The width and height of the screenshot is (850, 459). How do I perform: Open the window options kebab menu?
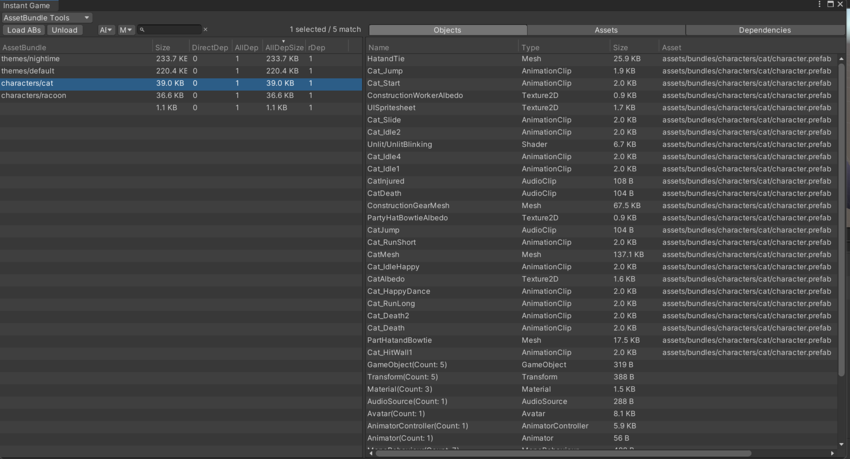[820, 5]
